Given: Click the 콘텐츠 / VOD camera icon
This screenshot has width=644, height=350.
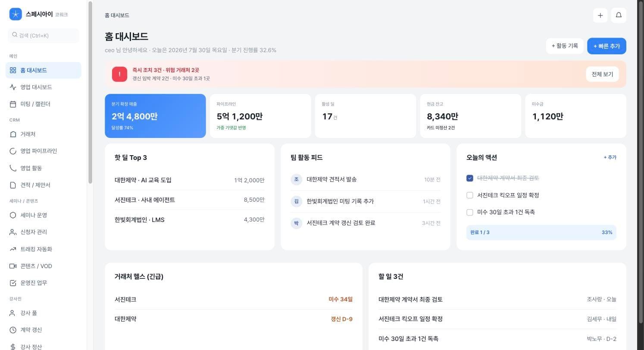Looking at the screenshot, I should pyautogui.click(x=13, y=266).
